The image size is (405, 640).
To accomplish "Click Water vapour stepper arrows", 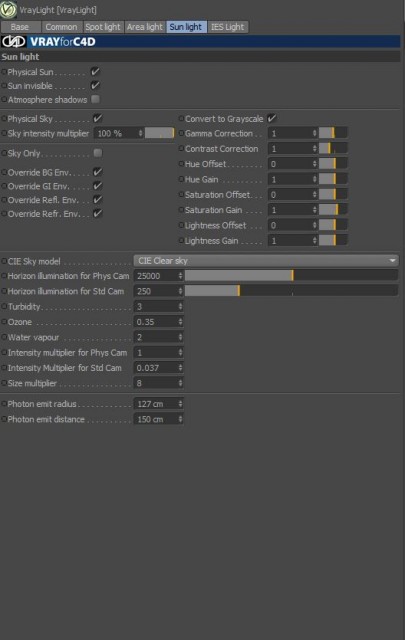I will 180,337.
